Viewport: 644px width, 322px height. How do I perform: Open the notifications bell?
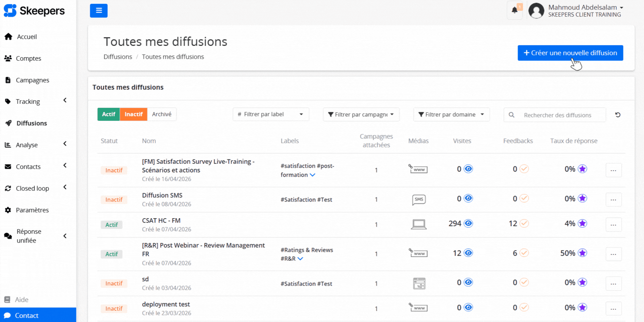514,10
